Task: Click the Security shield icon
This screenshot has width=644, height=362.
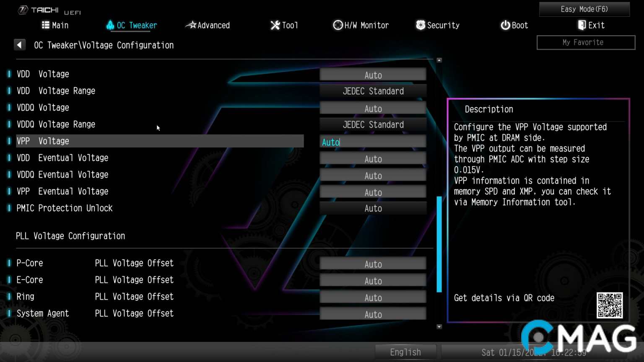Action: 420,25
